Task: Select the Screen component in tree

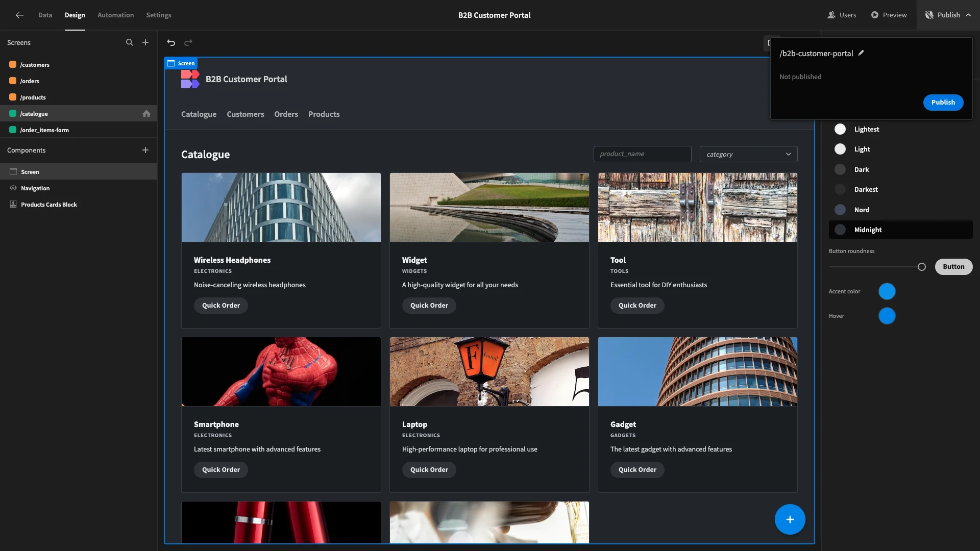Action: click(x=79, y=171)
